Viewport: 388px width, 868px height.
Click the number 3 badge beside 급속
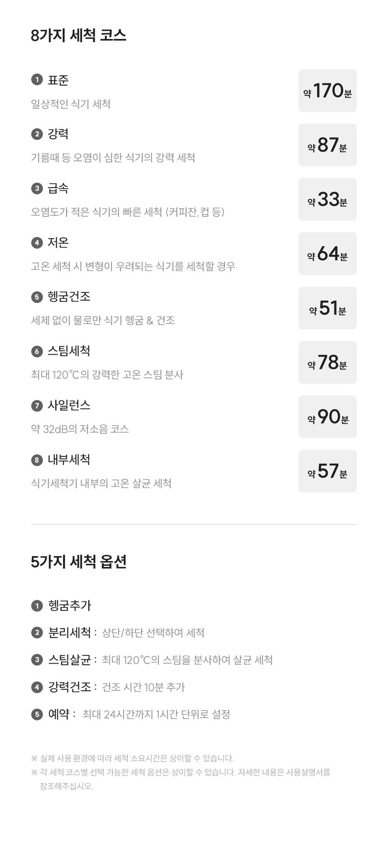pos(37,188)
